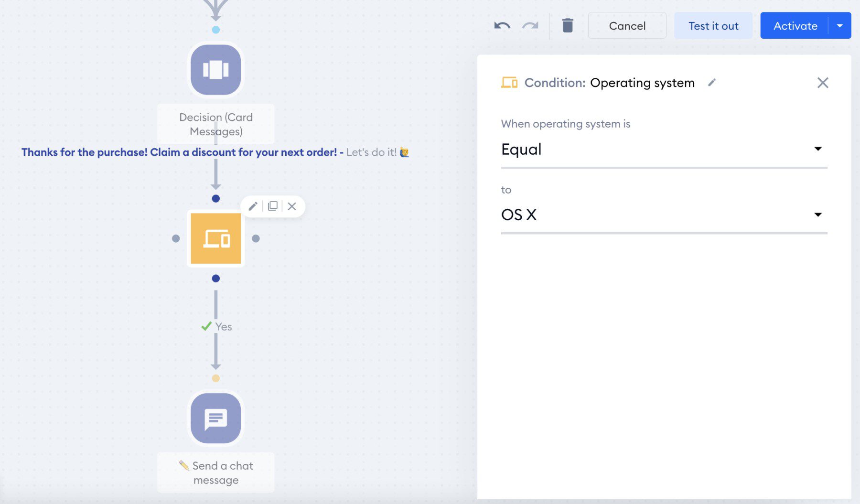
Task: Open the pencil edit icon on the condition node
Action: 253,206
